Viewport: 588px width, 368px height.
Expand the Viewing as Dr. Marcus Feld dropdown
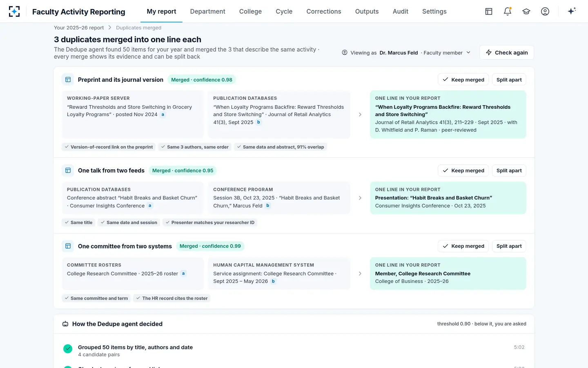pyautogui.click(x=406, y=53)
